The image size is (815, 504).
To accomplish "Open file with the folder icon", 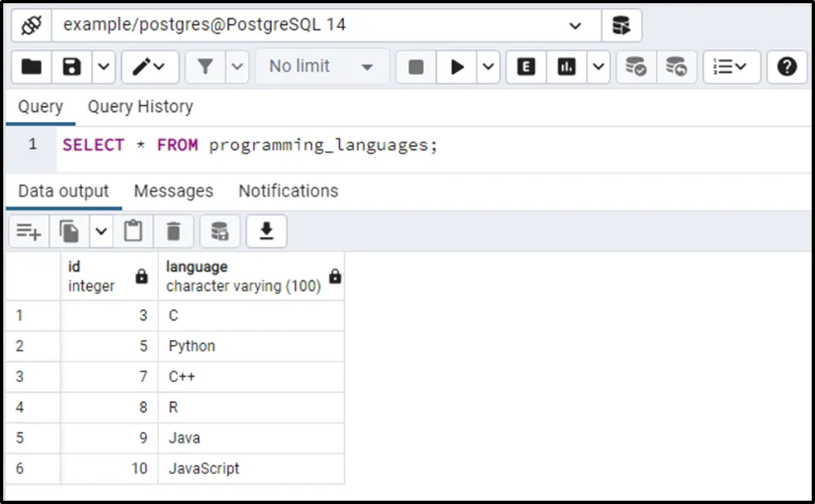I will coord(32,67).
